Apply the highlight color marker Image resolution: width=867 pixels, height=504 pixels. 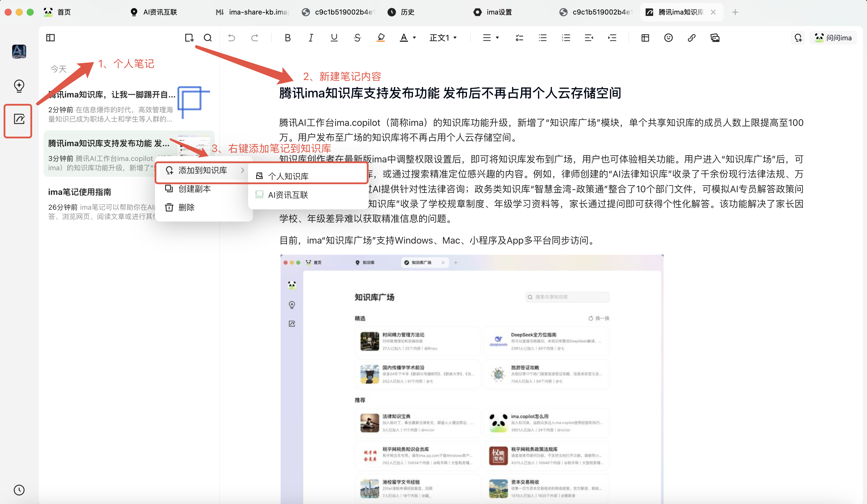(x=380, y=38)
